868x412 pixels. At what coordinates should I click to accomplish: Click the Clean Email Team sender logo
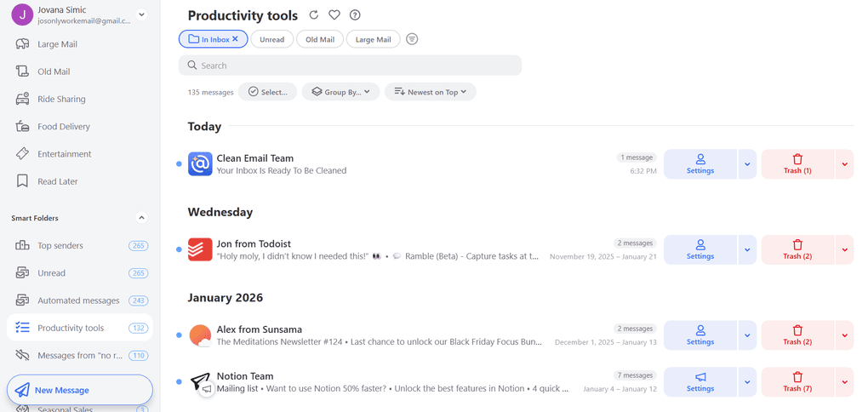point(200,164)
